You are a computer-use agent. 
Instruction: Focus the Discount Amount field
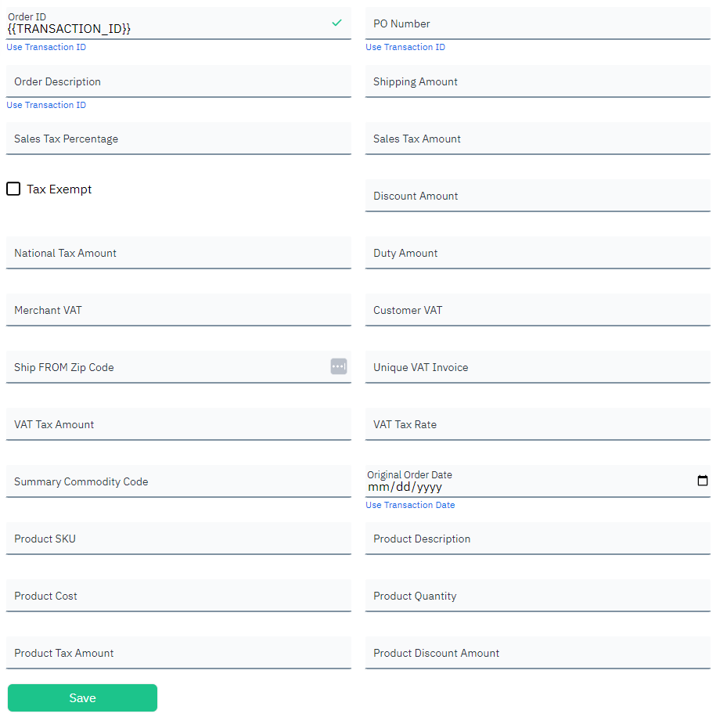click(x=538, y=196)
